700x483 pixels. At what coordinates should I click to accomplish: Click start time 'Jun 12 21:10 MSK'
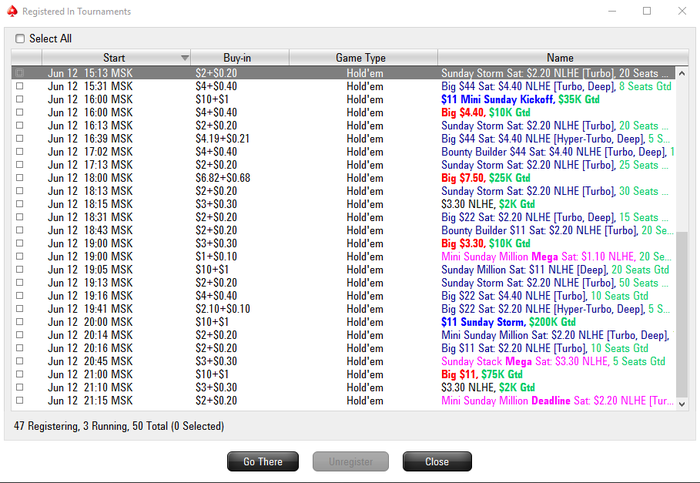click(x=90, y=387)
